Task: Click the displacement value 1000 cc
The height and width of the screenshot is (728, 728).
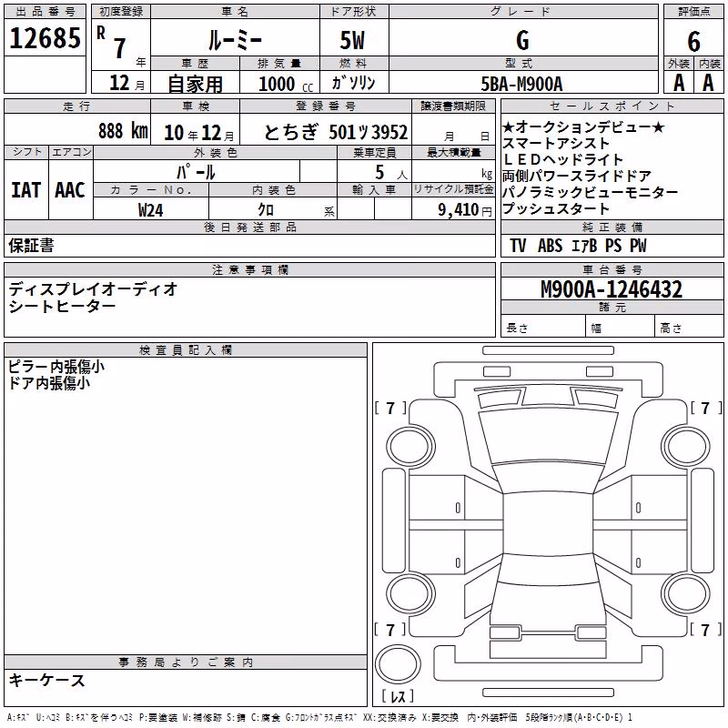Action: pyautogui.click(x=286, y=84)
